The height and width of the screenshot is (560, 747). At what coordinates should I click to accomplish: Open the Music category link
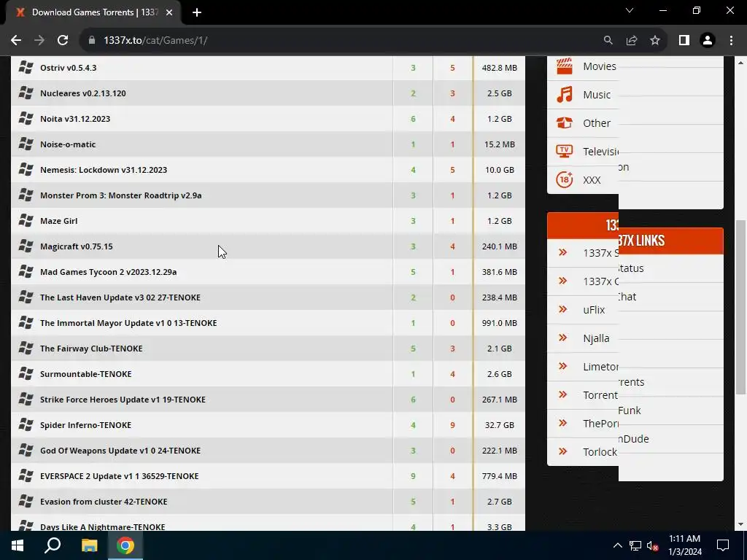coord(597,95)
